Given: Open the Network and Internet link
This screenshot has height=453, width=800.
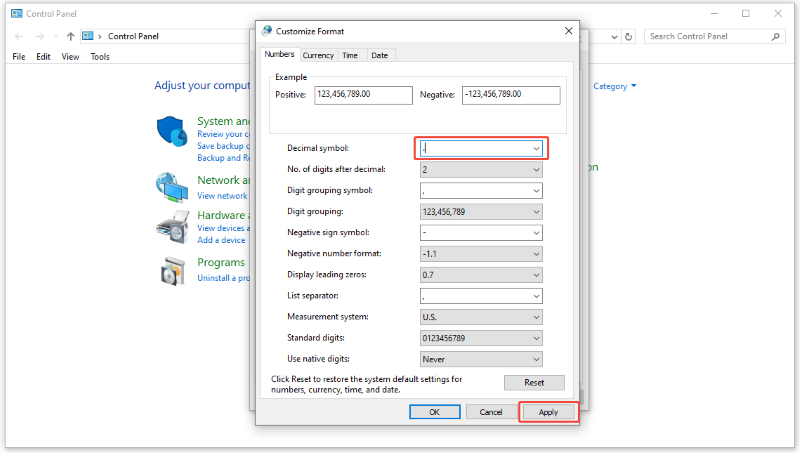Looking at the screenshot, I should [223, 180].
